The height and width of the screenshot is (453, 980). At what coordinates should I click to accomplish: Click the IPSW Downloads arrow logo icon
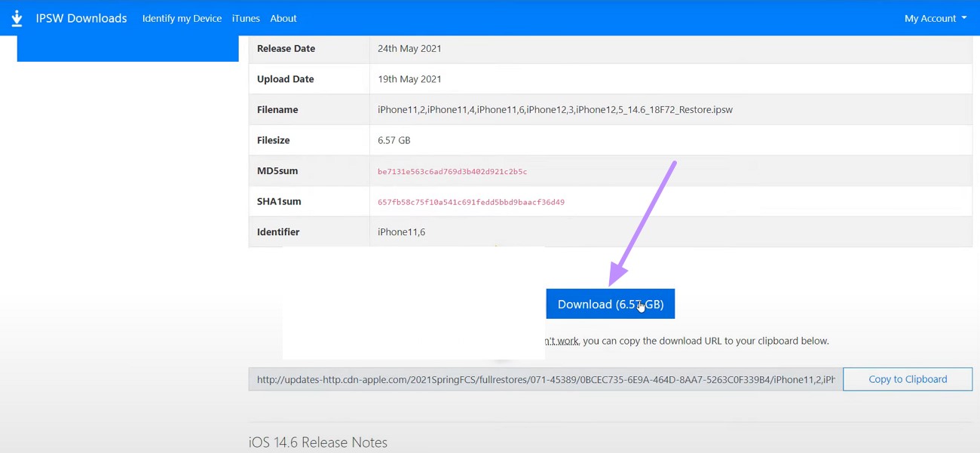[17, 18]
